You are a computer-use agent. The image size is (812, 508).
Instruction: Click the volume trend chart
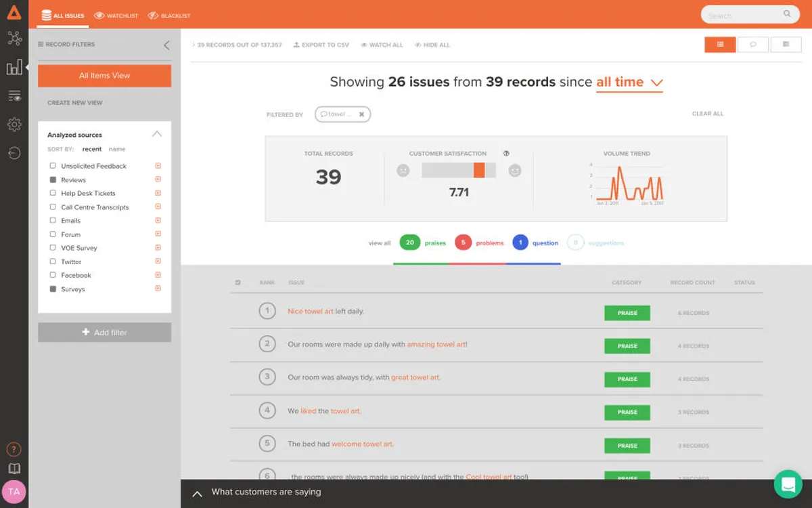627,183
